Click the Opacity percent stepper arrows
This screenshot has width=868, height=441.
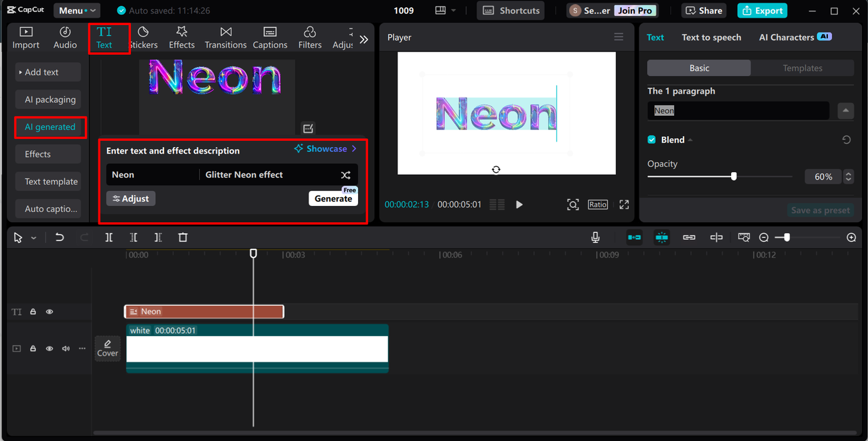[x=848, y=177]
